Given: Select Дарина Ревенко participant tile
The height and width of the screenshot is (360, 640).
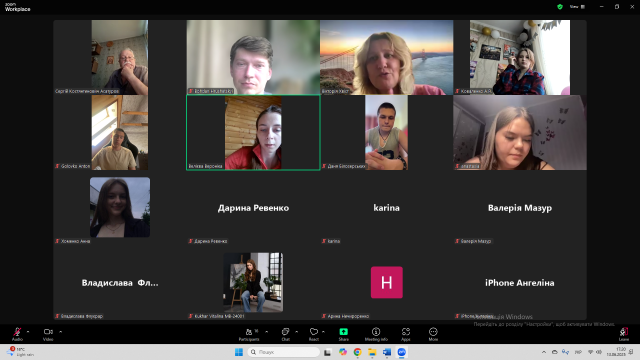Looking at the screenshot, I should click(253, 208).
